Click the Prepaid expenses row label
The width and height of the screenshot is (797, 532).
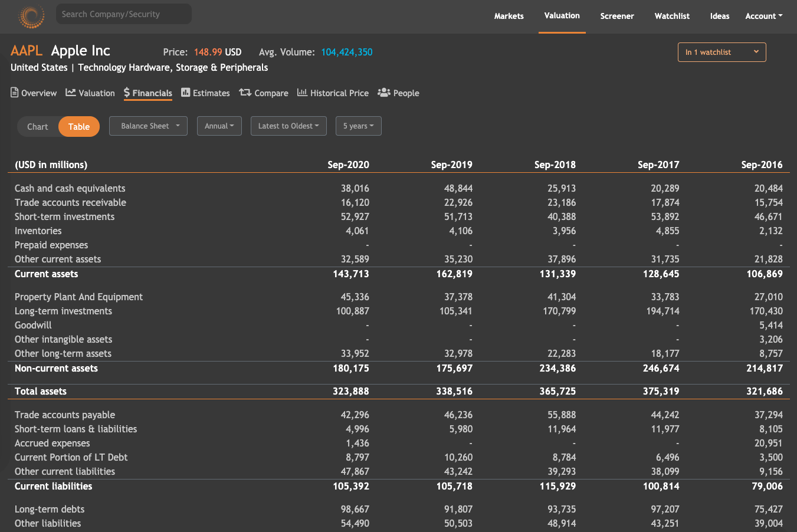[x=51, y=245]
